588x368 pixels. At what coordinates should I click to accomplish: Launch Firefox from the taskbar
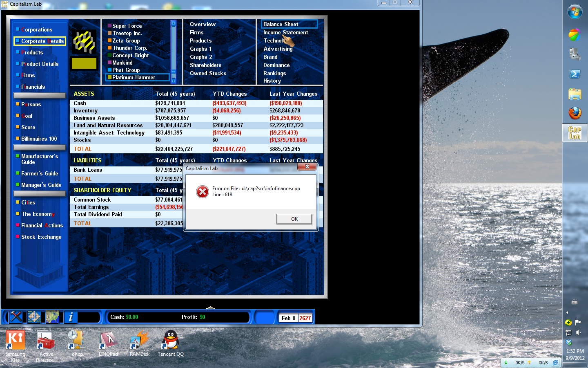point(575,113)
